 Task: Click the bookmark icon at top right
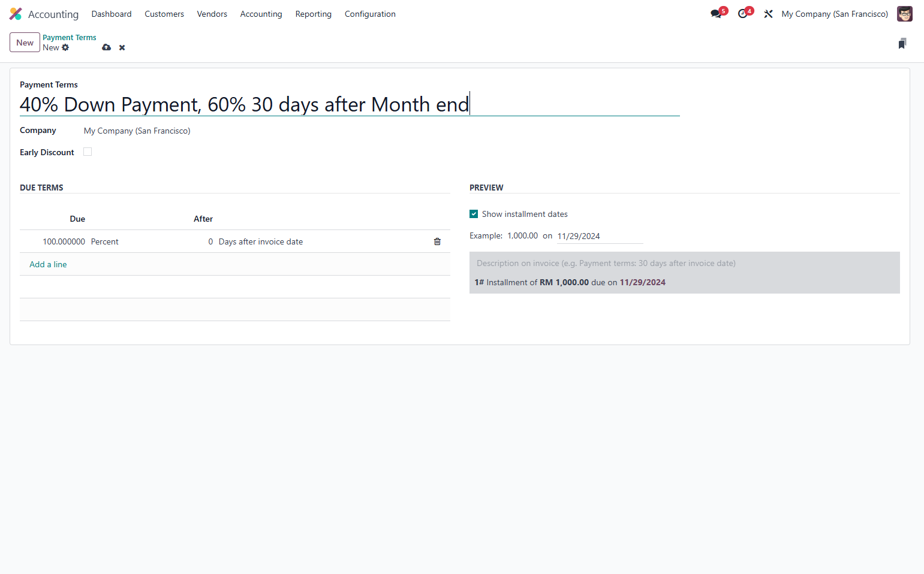[x=902, y=43]
